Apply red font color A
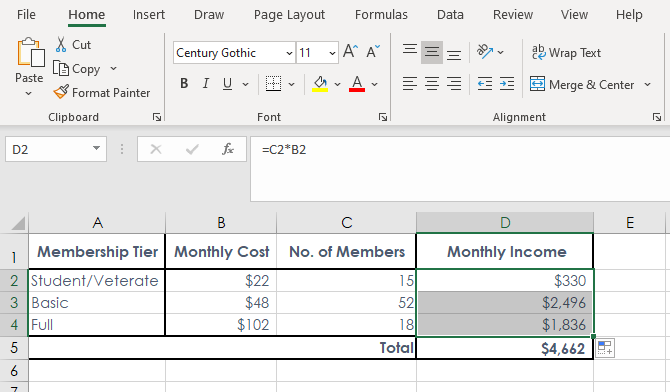Screen dimensions: 670x392 pyautogui.click(x=357, y=84)
